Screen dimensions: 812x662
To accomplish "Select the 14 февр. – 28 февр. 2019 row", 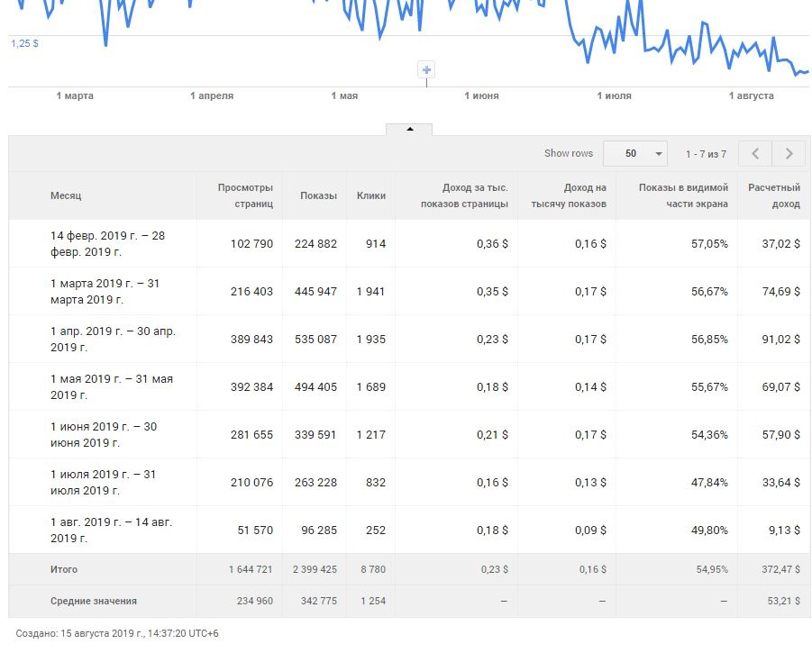I will point(107,243).
